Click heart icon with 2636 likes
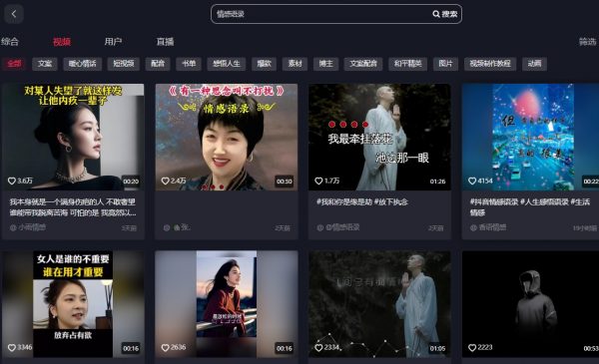The width and height of the screenshot is (599, 364). 165,348
